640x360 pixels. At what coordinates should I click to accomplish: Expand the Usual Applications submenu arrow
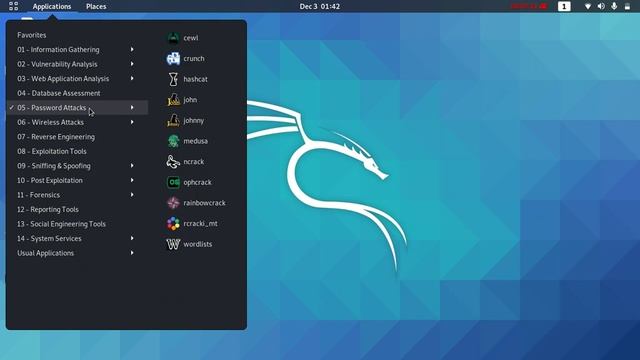[132, 253]
